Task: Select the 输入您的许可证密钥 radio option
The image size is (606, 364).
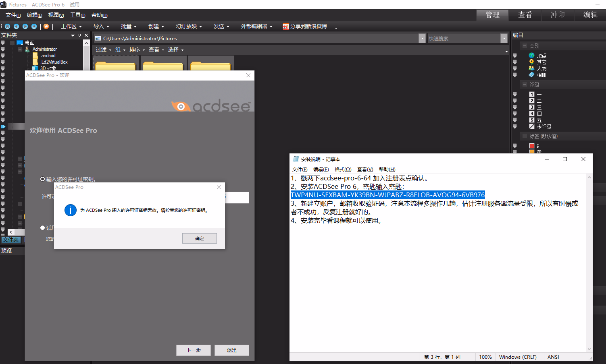Action: click(x=43, y=179)
